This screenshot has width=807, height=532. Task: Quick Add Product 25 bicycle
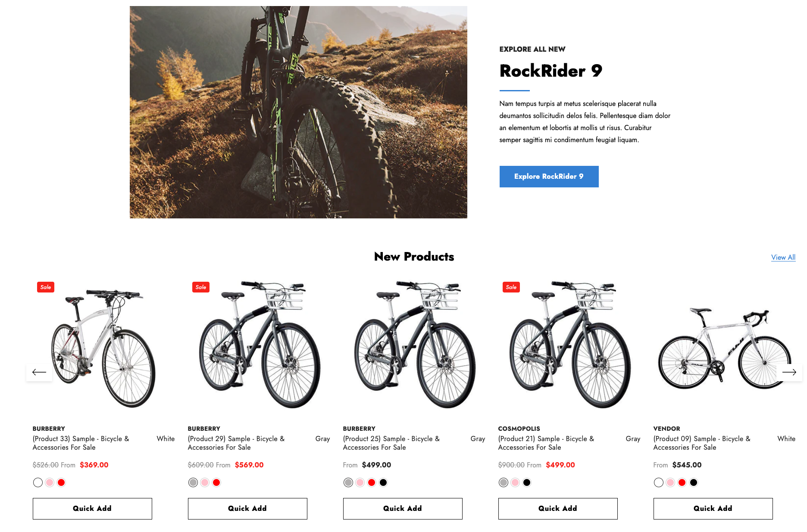coord(403,509)
